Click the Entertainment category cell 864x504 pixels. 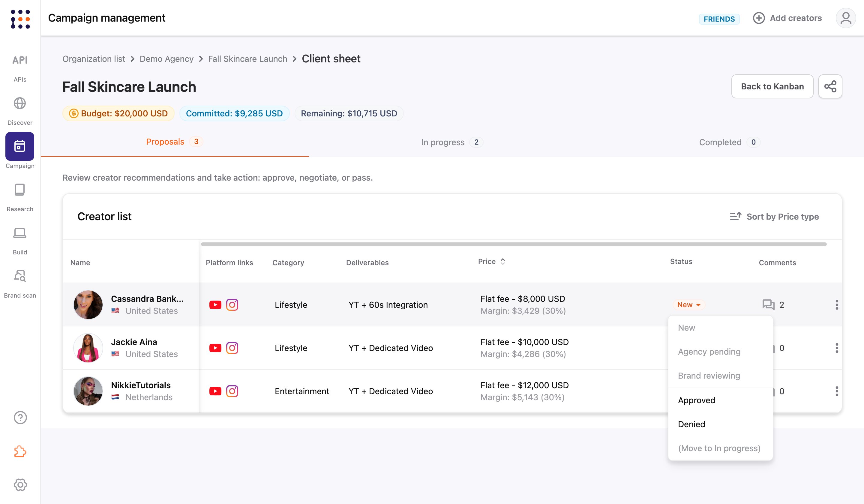(x=302, y=391)
